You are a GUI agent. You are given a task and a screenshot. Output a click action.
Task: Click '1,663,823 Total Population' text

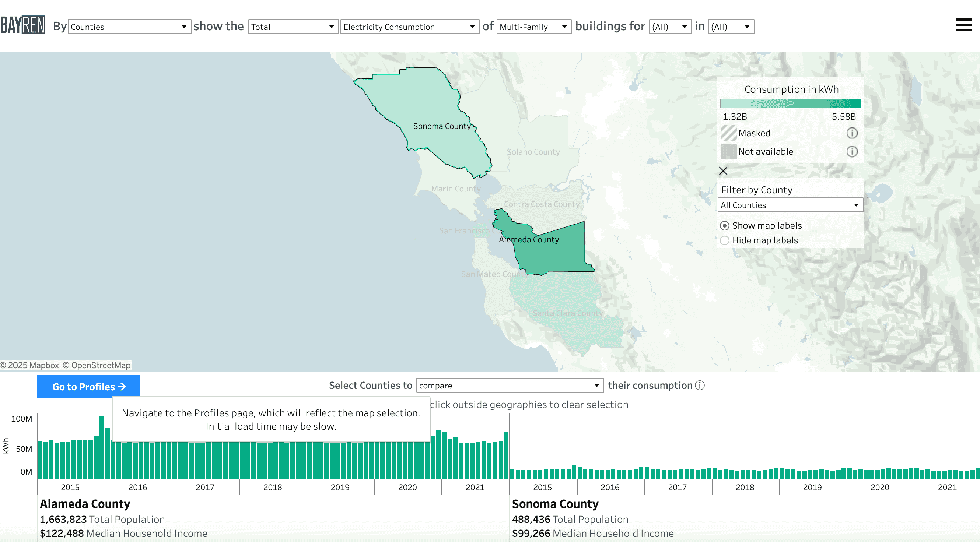pos(102,520)
